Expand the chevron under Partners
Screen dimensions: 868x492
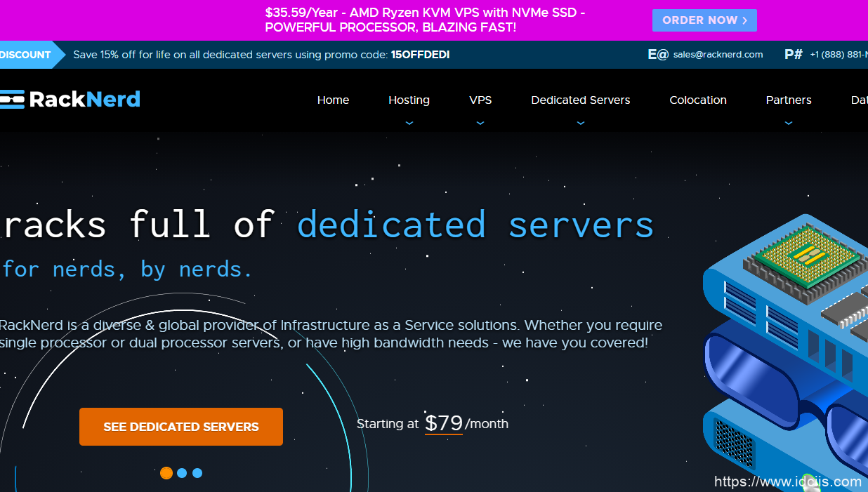click(789, 123)
